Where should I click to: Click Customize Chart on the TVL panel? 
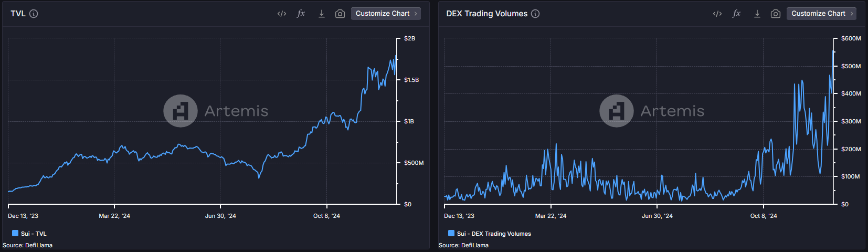(x=386, y=14)
